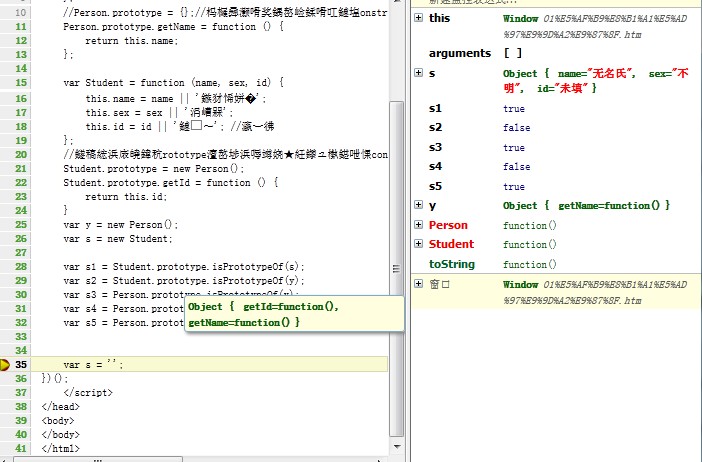The width and height of the screenshot is (702, 462).
Task: Click line number 15 in the gutter
Action: (x=21, y=82)
